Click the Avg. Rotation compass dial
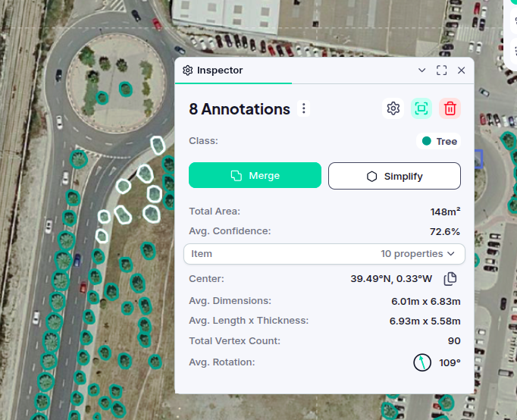 [422, 362]
